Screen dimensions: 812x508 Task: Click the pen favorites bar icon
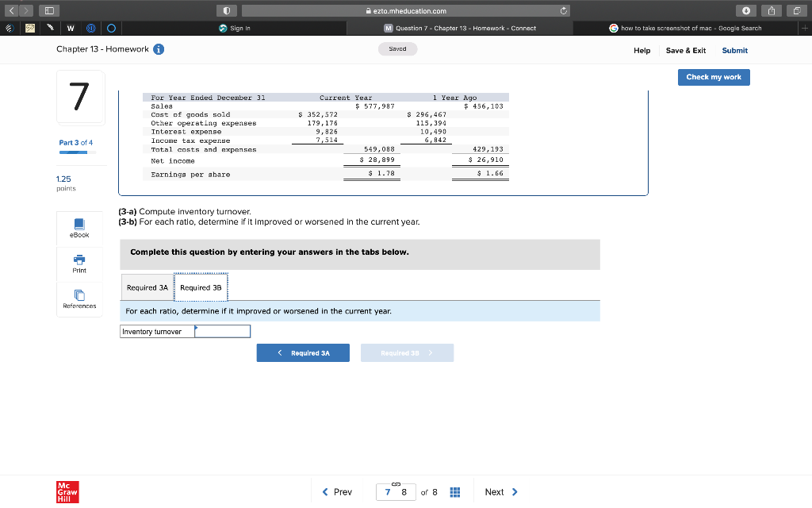[50, 28]
